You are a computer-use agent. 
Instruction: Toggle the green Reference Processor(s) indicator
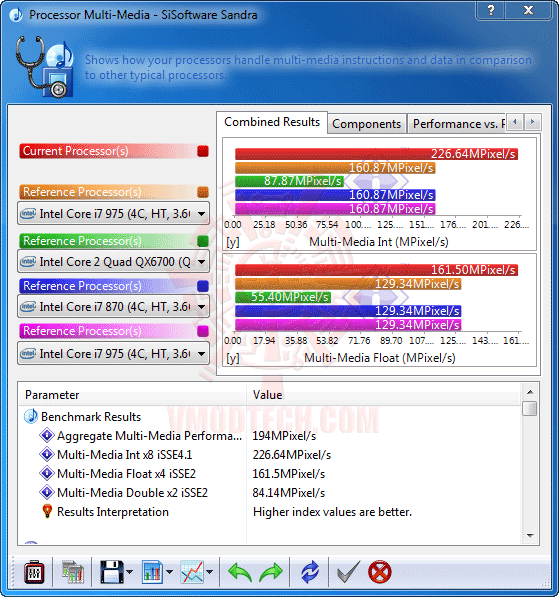click(x=203, y=241)
